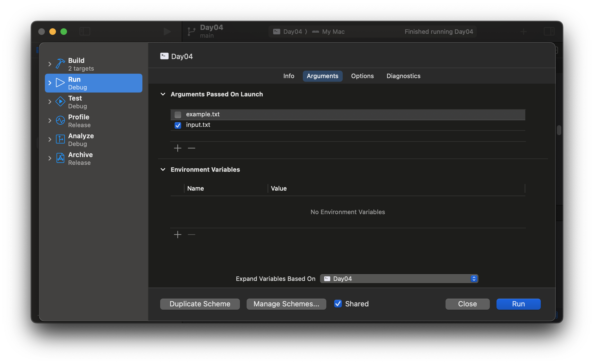Toggle the Shared scheme checkbox
Viewport: 594px width, 364px height.
[338, 304]
